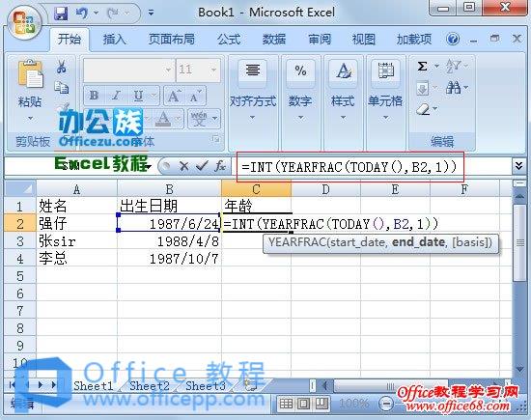Confirm formula with the checkmark
531x420 pixels.
[202, 166]
